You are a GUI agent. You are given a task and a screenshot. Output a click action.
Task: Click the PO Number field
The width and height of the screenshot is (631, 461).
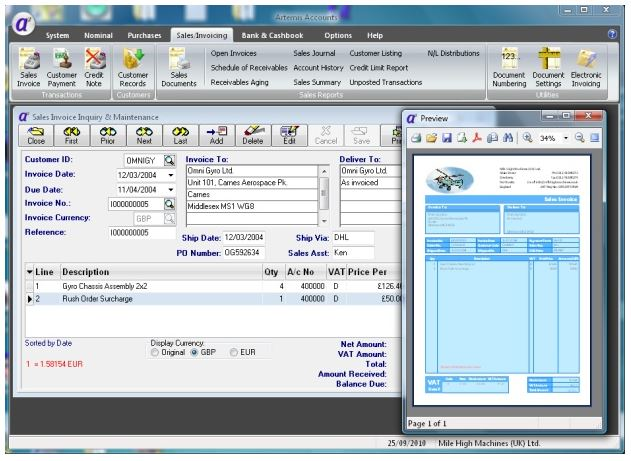tap(243, 253)
